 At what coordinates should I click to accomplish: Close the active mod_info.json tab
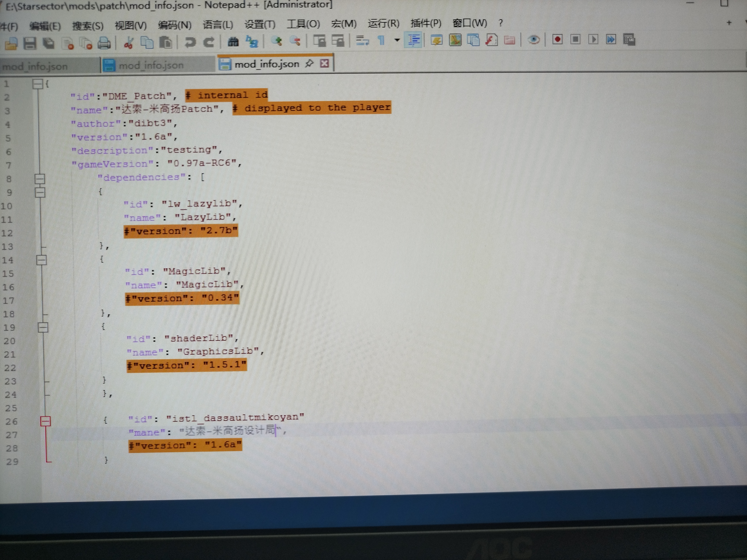coord(324,63)
